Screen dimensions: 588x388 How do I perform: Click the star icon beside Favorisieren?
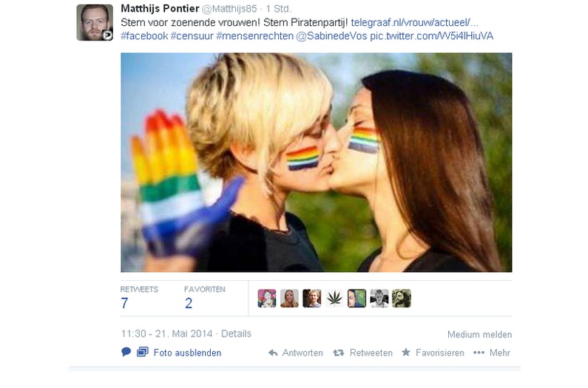[406, 353]
